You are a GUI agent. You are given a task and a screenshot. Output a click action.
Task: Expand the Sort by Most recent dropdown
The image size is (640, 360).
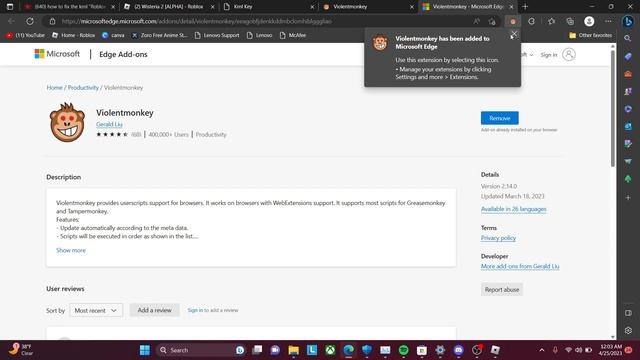(96, 310)
